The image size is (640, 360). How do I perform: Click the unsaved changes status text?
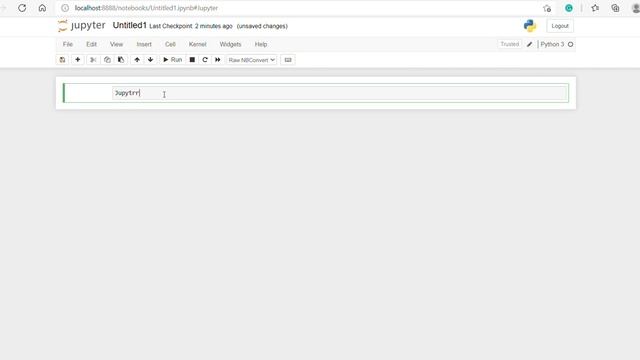coord(262,26)
